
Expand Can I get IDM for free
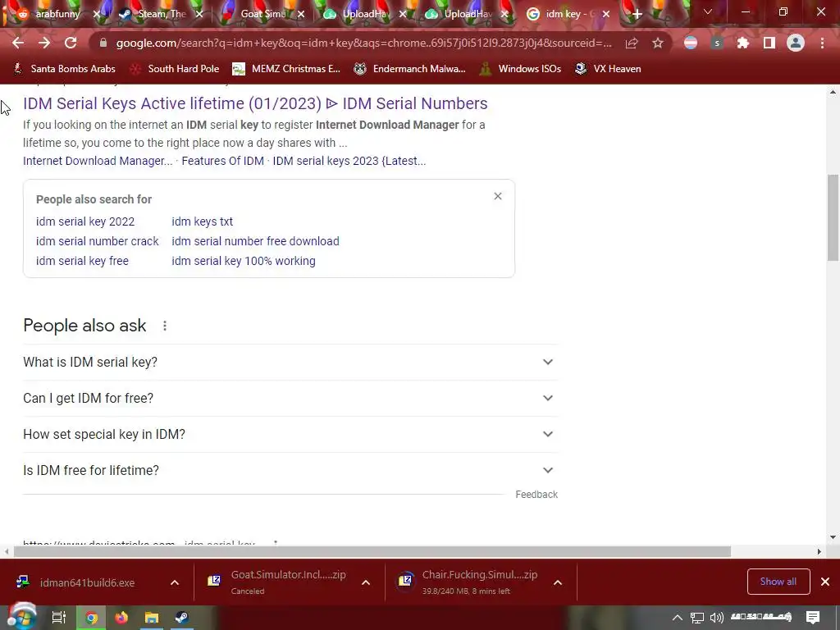(290, 398)
